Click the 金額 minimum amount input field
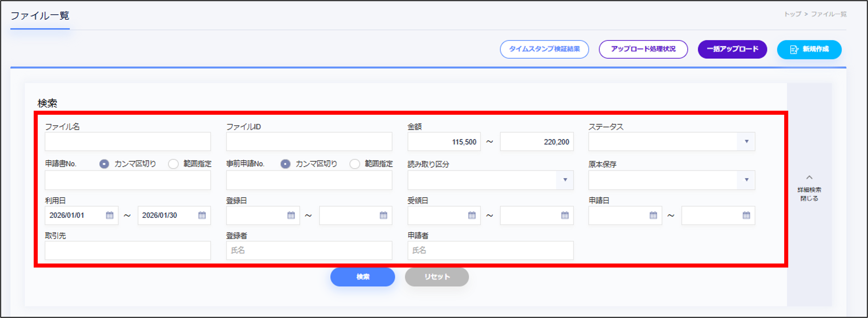 [x=444, y=142]
